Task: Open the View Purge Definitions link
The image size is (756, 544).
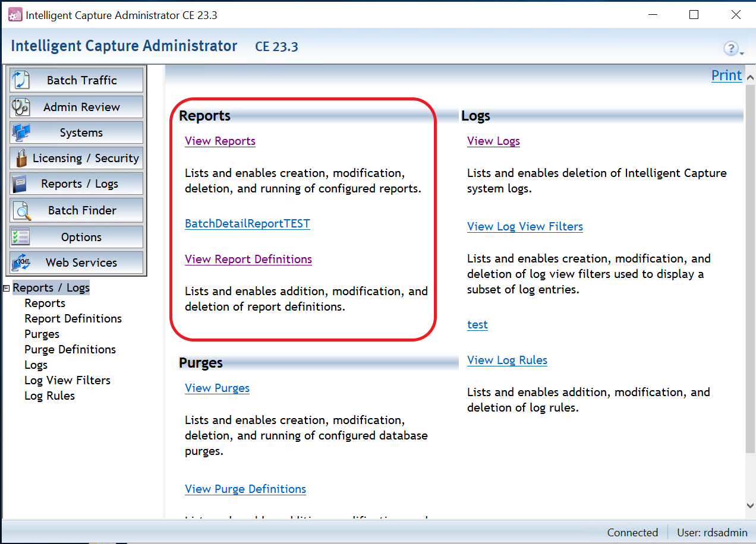Action: click(x=245, y=489)
